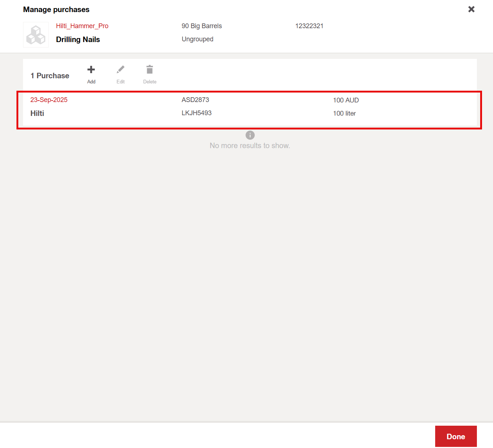The width and height of the screenshot is (493, 448).
Task: Click the info icon above no results message
Action: [x=250, y=135]
